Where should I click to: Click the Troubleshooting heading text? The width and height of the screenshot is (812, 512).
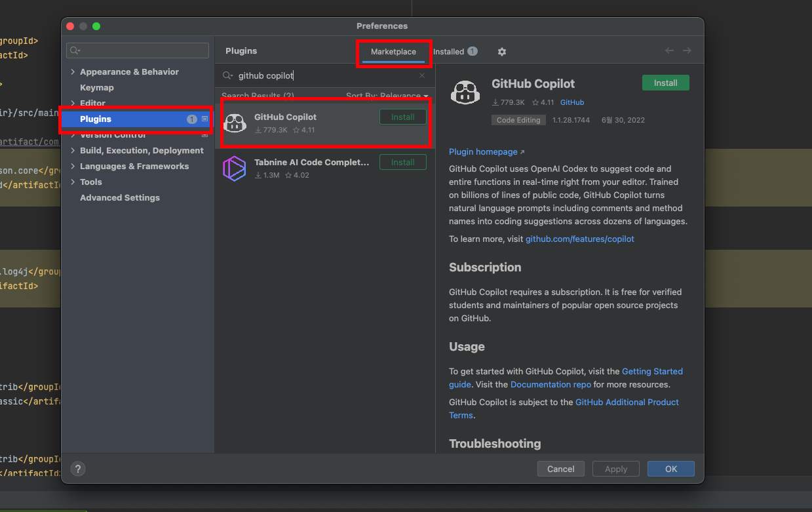click(495, 444)
